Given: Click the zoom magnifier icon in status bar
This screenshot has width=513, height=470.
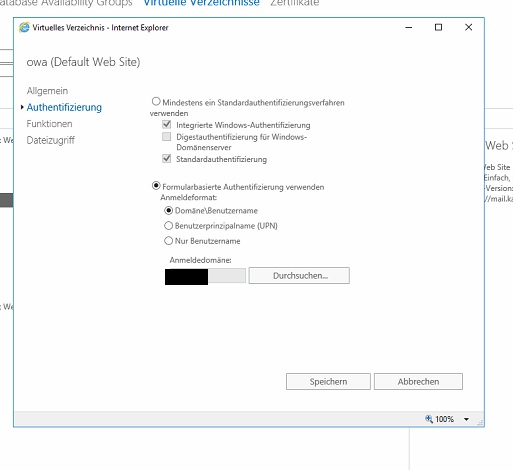Looking at the screenshot, I should pos(429,419).
